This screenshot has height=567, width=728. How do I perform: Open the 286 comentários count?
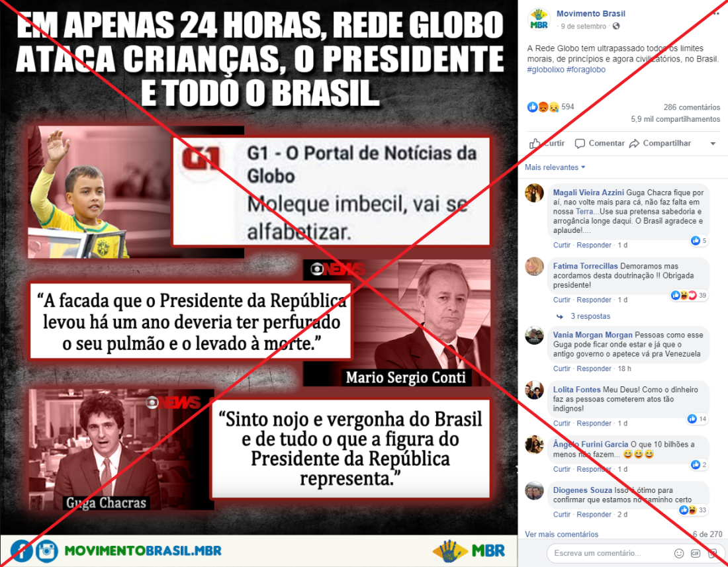pyautogui.click(x=692, y=107)
